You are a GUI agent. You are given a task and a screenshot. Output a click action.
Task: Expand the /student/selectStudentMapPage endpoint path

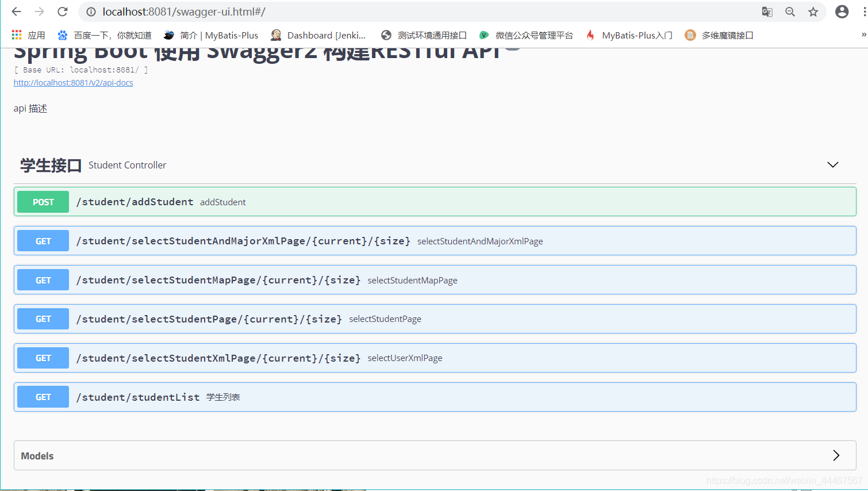pos(218,280)
